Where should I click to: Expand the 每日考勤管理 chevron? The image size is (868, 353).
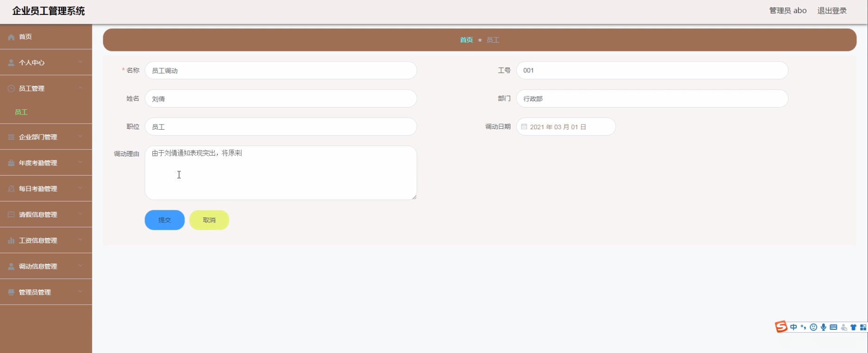click(x=80, y=189)
